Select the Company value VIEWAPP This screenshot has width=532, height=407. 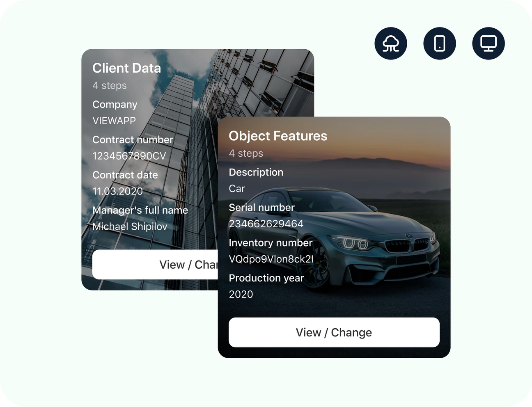click(114, 121)
